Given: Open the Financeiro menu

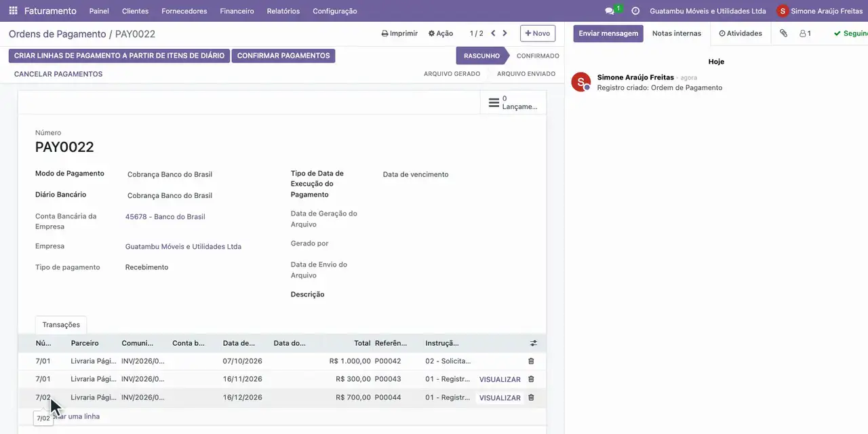Looking at the screenshot, I should click(x=237, y=11).
